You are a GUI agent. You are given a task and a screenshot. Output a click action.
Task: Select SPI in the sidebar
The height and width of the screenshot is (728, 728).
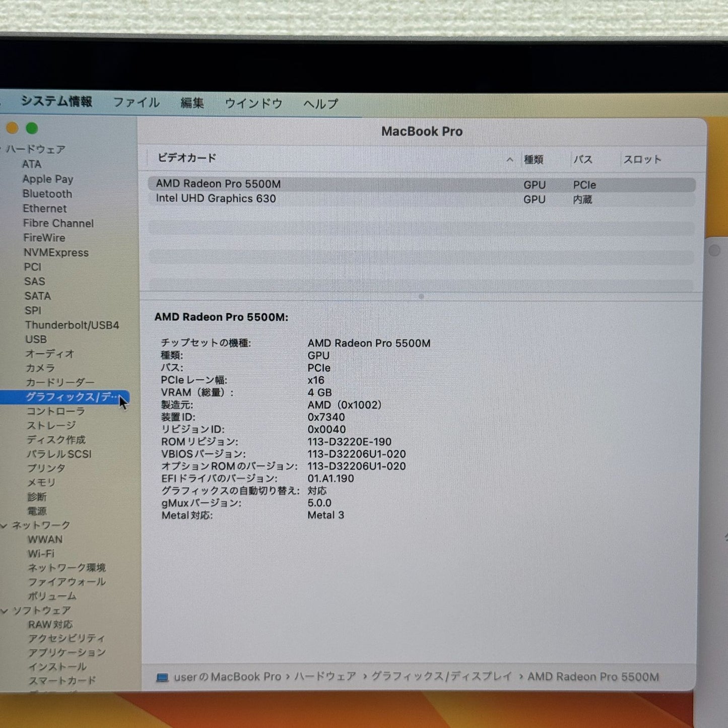coord(33,311)
